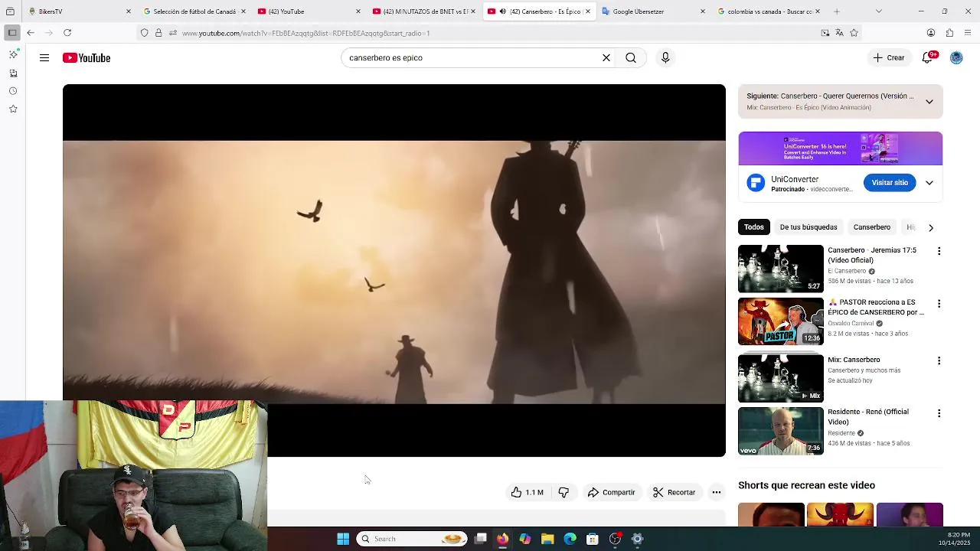Open Microsoft Store from taskbar
Viewport: 980px width, 551px height.
[x=593, y=539]
